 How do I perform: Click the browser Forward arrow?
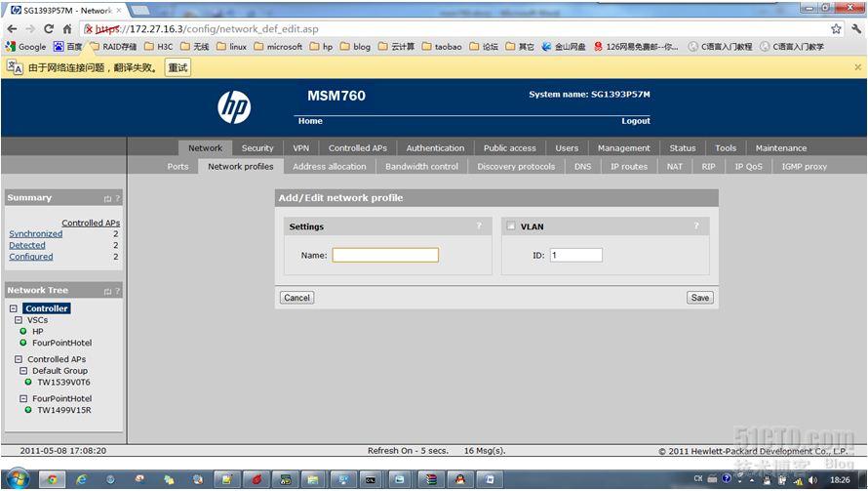(x=30, y=29)
